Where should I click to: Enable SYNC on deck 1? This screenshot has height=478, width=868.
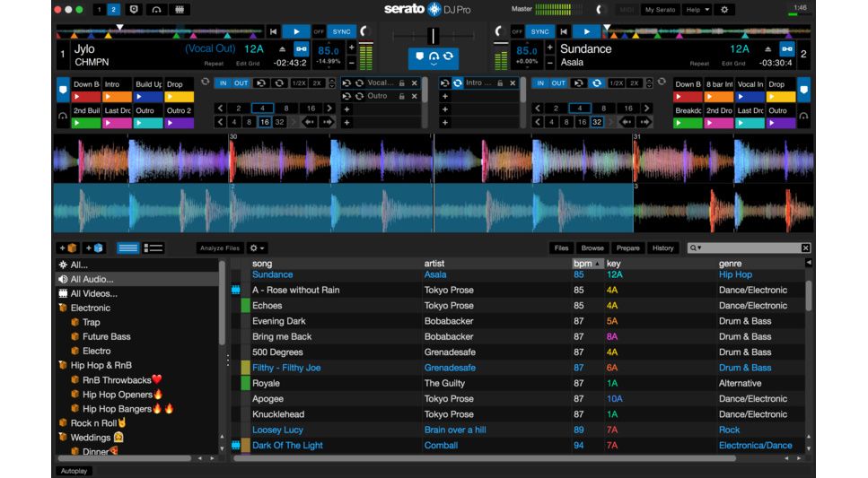341,31
